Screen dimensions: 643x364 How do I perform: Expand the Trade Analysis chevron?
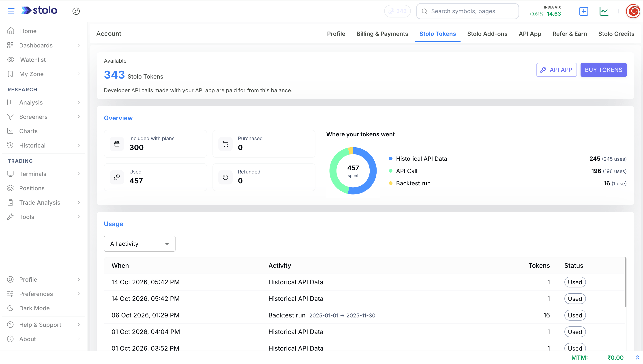79,203
